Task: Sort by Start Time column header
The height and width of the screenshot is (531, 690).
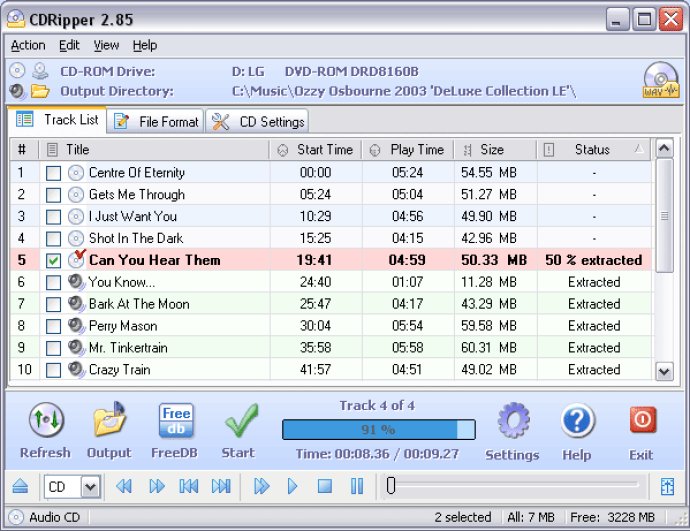Action: click(x=316, y=150)
